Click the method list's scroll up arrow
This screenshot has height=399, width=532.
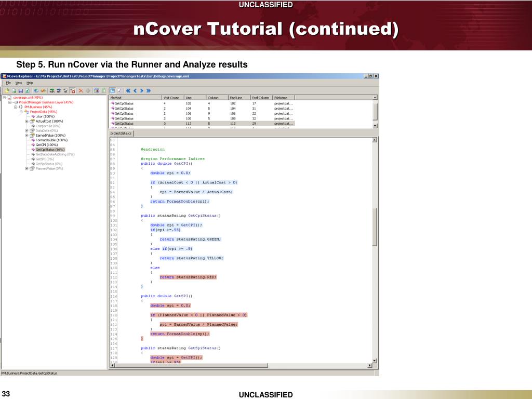[375, 98]
